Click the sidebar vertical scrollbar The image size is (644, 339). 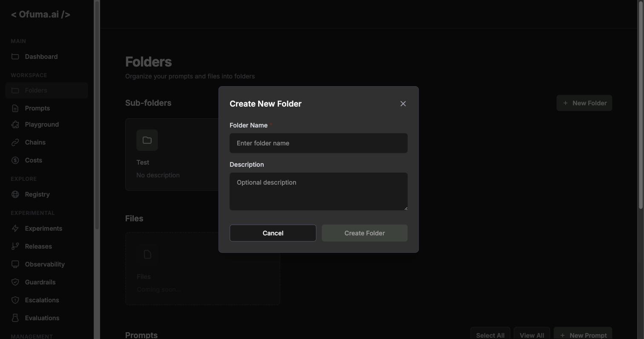tap(97, 115)
